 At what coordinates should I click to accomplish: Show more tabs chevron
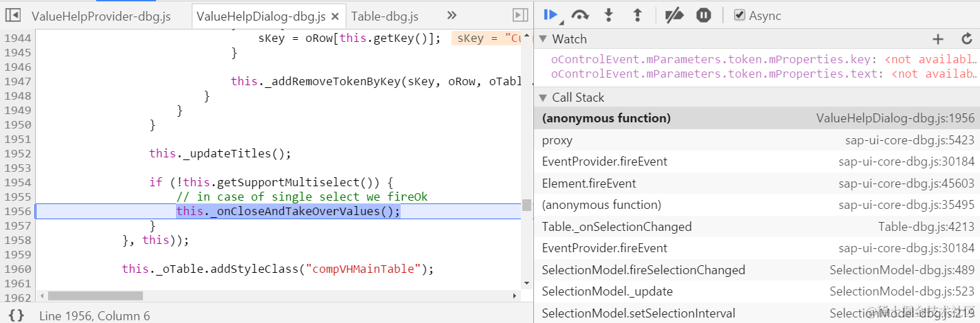(x=452, y=15)
